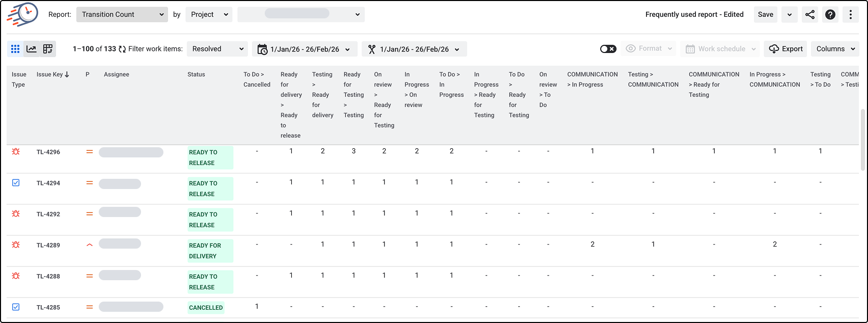
Task: Click the medium priority icon for TL-4288
Action: tap(90, 276)
